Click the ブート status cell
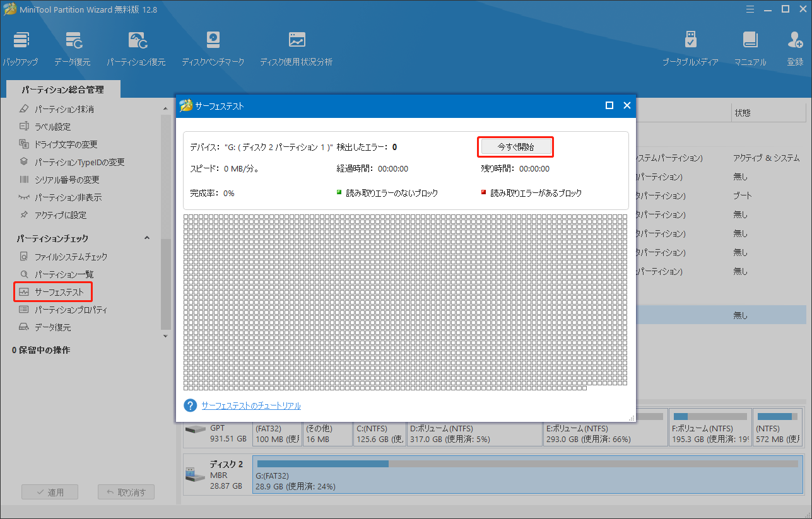The height and width of the screenshot is (519, 812). [x=741, y=196]
